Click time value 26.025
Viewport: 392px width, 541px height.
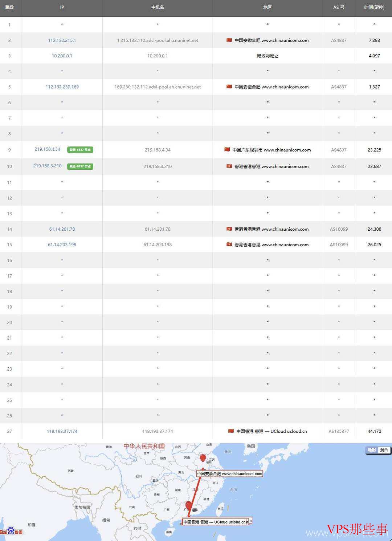tap(374, 245)
